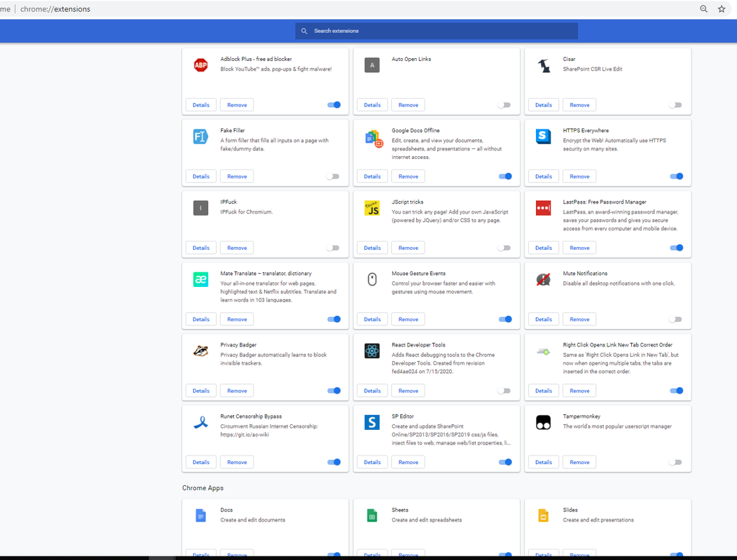Open Details for Adblock Plus
The width and height of the screenshot is (737, 560).
[x=201, y=105]
